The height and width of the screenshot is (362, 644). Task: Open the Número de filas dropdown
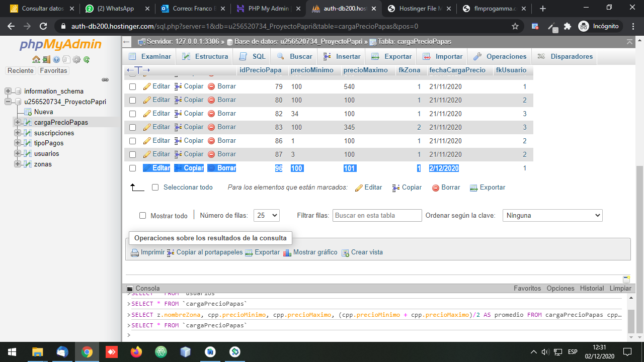click(267, 215)
